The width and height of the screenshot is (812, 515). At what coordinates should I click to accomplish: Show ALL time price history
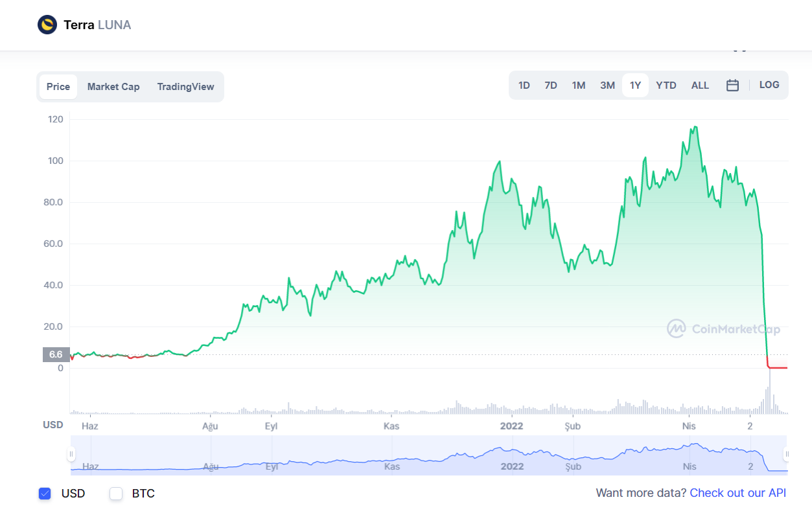[700, 86]
